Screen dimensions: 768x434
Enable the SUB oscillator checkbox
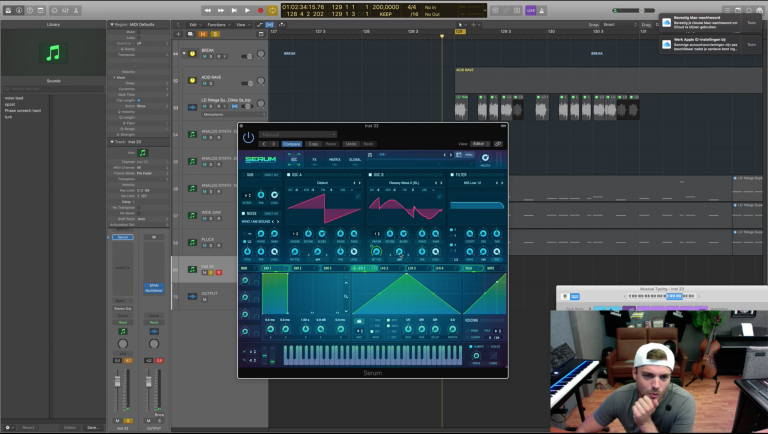pyautogui.click(x=243, y=175)
